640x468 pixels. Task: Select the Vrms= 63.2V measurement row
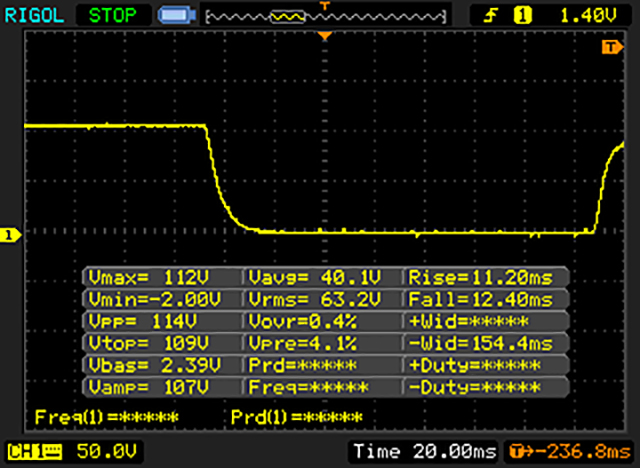pyautogui.click(x=321, y=299)
